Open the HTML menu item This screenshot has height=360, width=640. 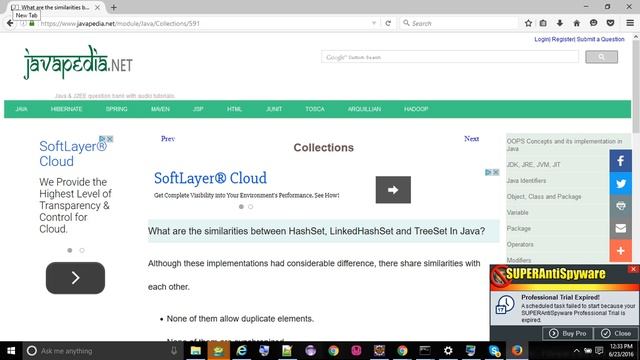234,109
